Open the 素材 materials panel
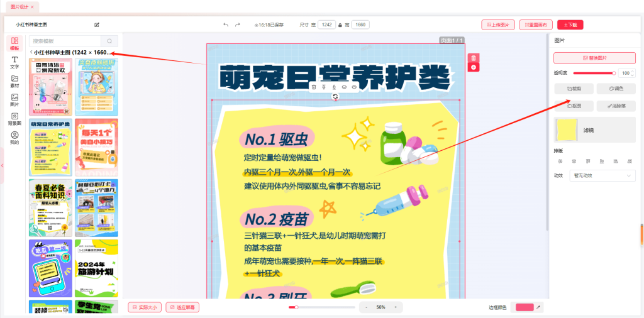This screenshot has height=318, width=644. [14, 81]
